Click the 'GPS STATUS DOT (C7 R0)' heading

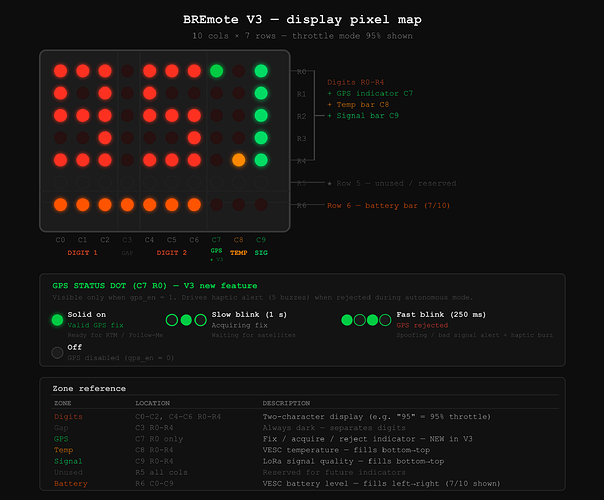click(109, 286)
